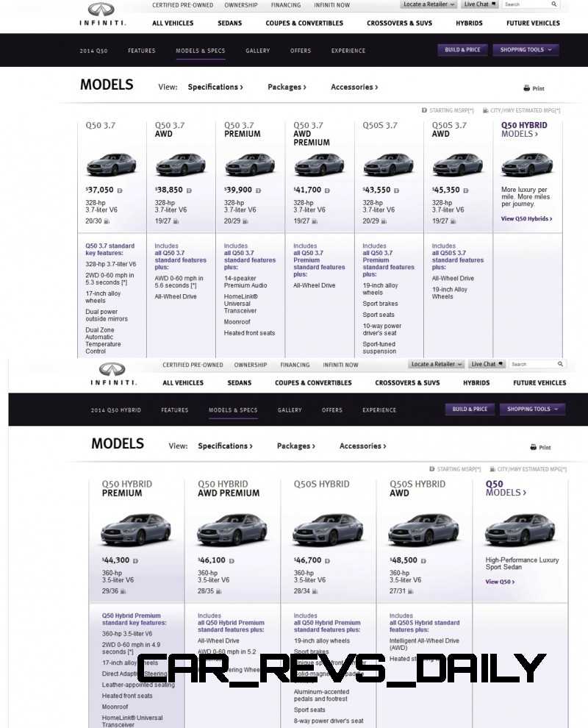Open the Sedans menu in top navigation
Screen dimensions: 588x728
click(x=230, y=23)
